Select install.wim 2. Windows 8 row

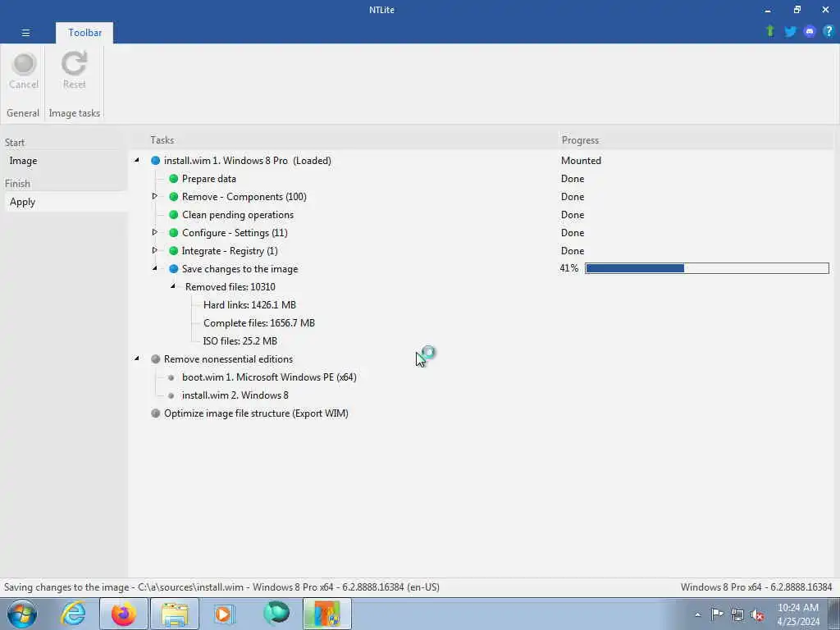coord(235,395)
